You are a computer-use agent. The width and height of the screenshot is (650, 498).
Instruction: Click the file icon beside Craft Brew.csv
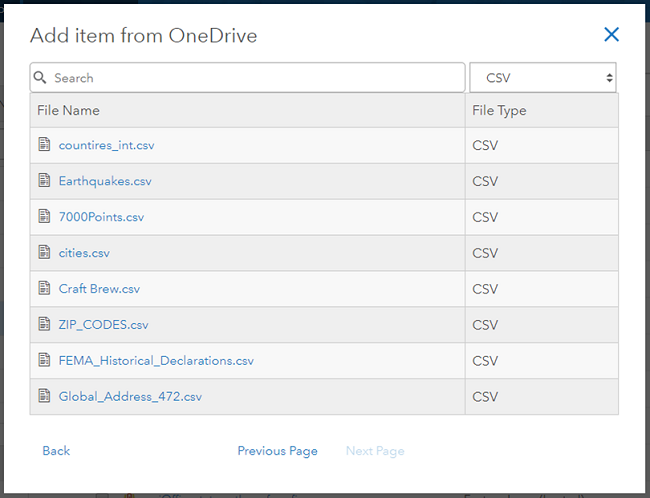[x=44, y=289]
